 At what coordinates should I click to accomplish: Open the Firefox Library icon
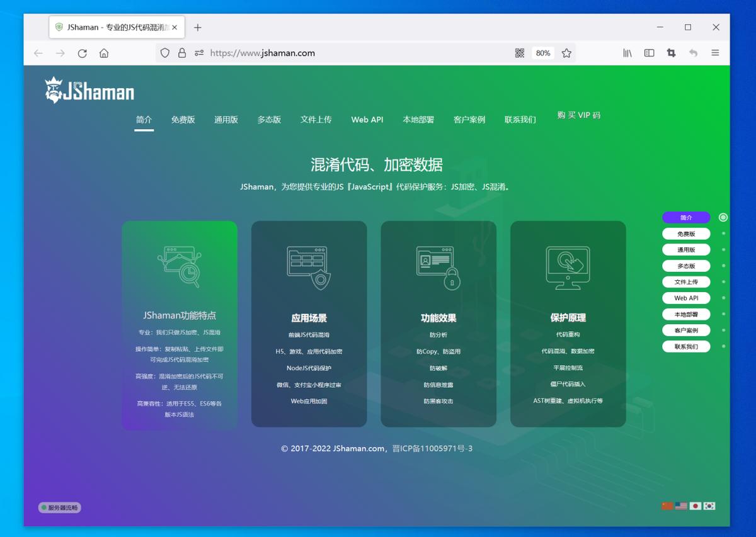pyautogui.click(x=627, y=53)
